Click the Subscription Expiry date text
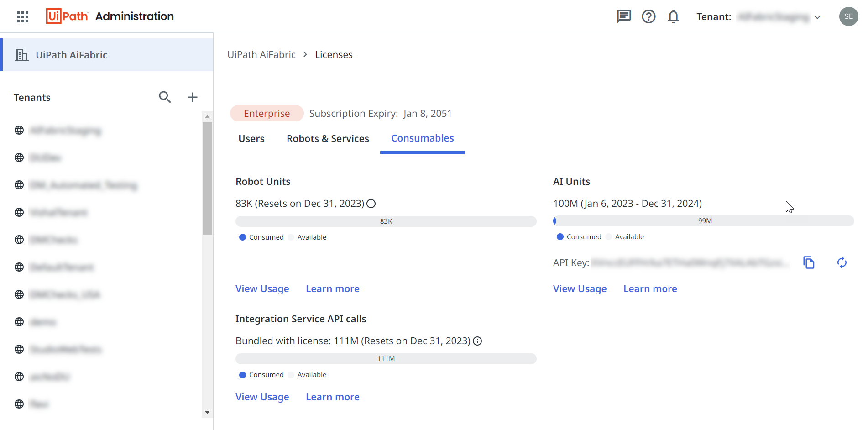The image size is (868, 430). (381, 113)
